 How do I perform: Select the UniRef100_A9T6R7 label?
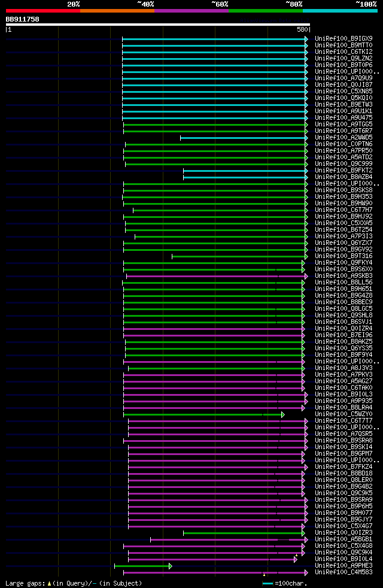click(x=344, y=131)
